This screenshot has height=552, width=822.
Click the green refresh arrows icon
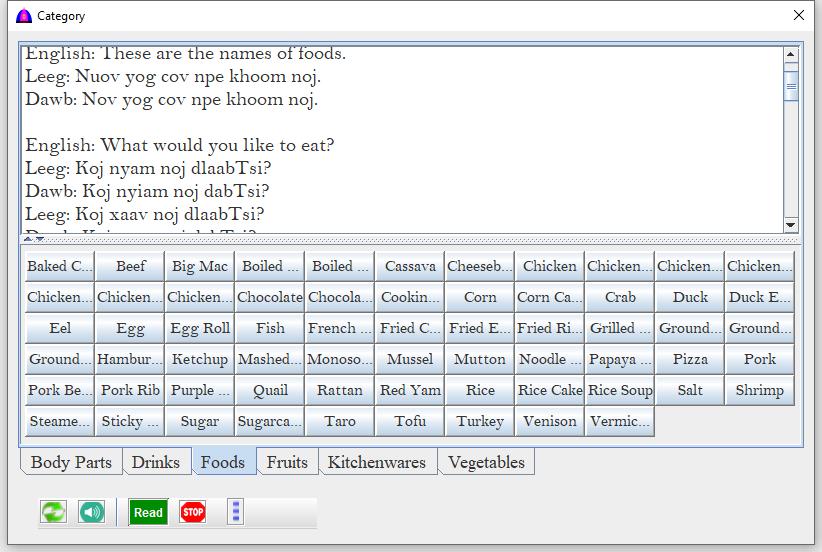(53, 513)
